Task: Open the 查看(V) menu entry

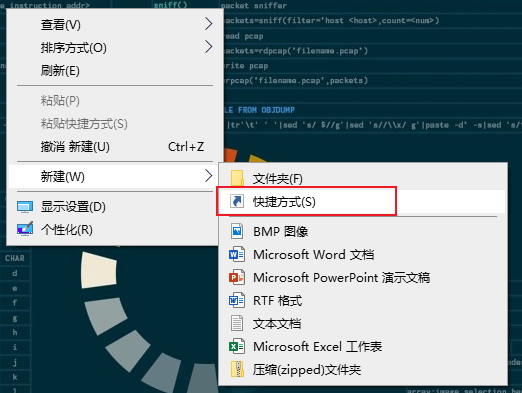Action: (115, 24)
